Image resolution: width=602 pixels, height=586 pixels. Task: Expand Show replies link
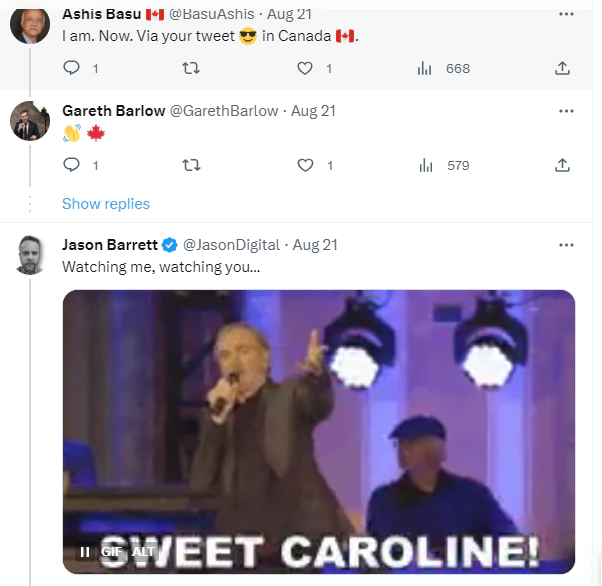coord(106,204)
